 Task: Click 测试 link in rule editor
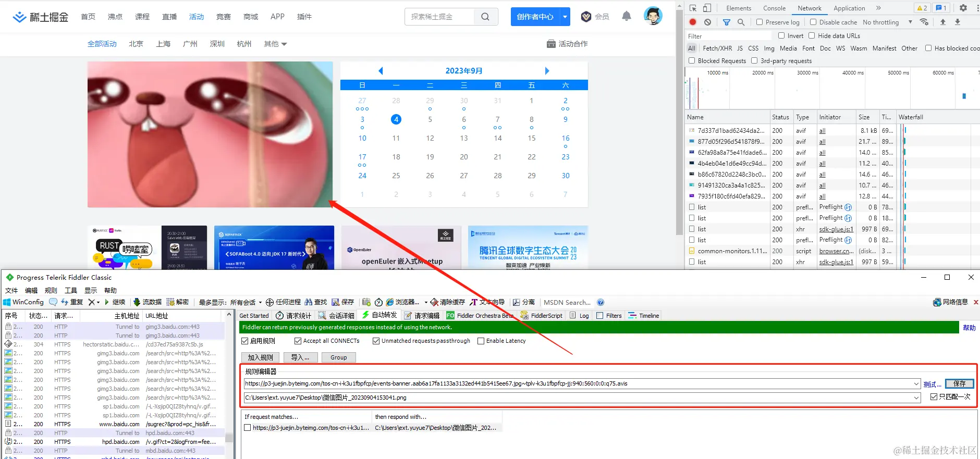tap(932, 384)
